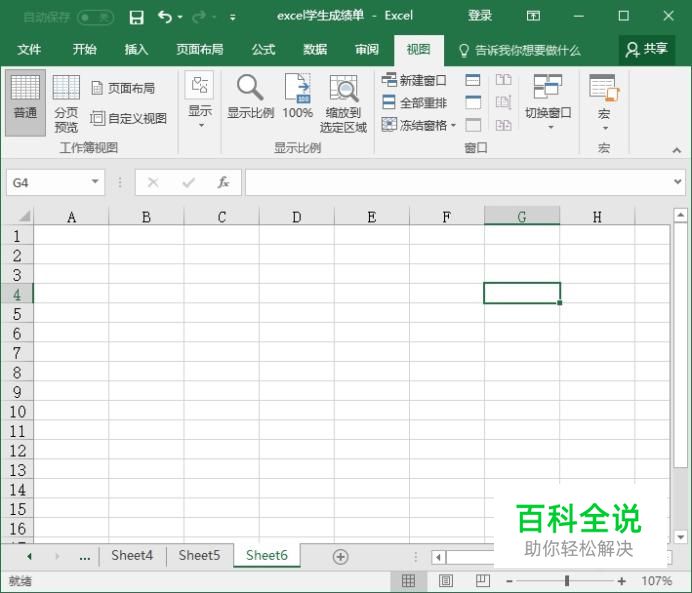Switch to Sheet4 tab
This screenshot has width=692, height=593.
point(132,555)
